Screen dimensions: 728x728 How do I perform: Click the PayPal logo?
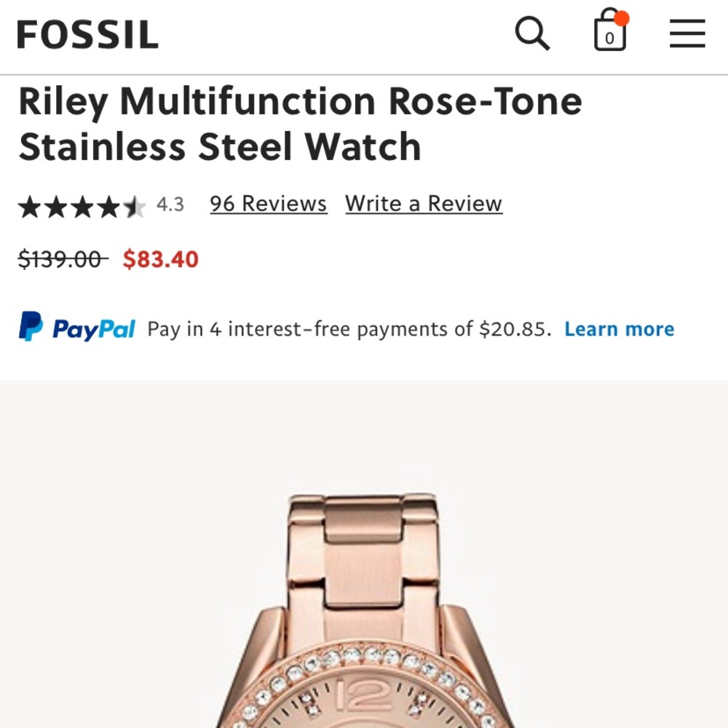click(x=78, y=328)
